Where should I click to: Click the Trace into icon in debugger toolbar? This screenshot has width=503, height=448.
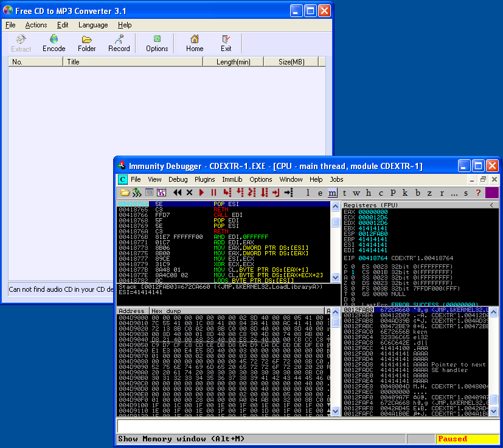tap(252, 193)
